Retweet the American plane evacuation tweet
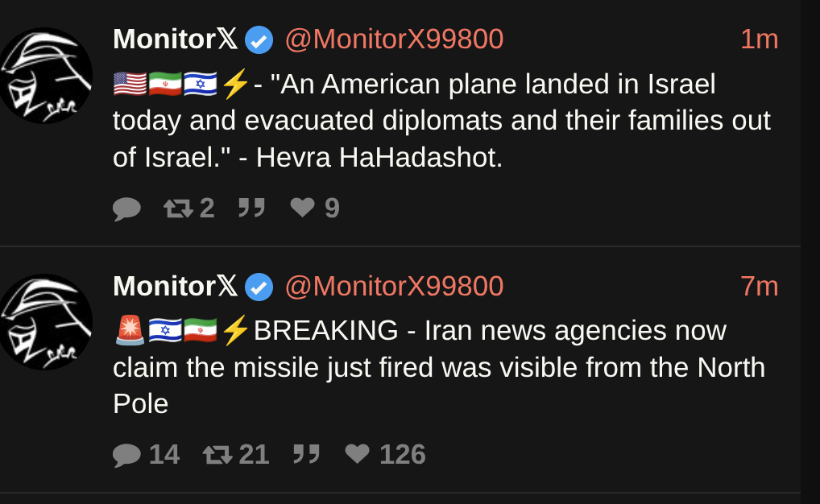This screenshot has width=820, height=504. click(x=188, y=208)
